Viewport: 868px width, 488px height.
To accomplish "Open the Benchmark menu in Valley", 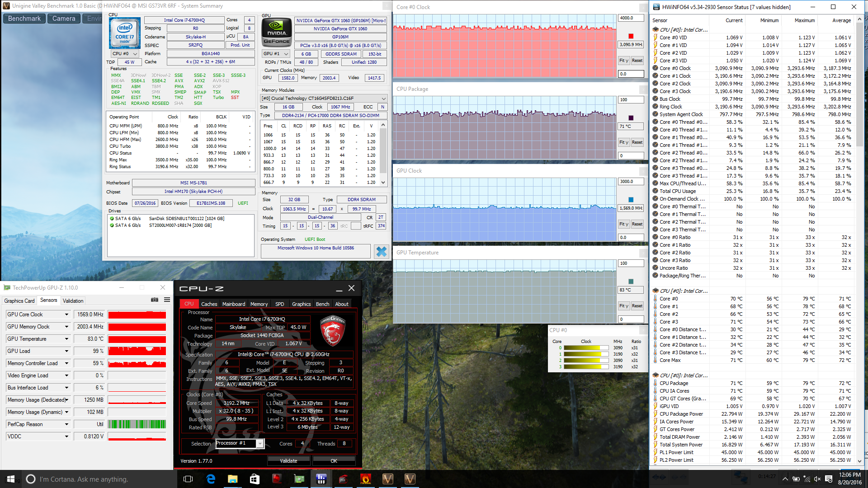I will coord(24,19).
